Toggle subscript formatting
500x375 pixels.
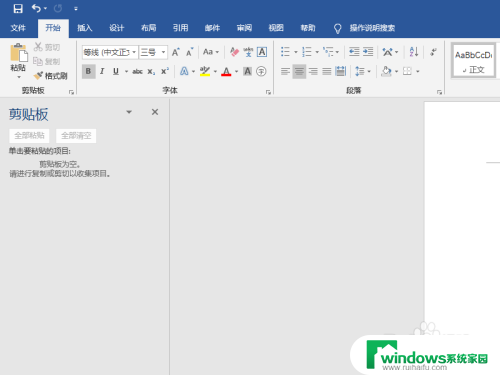tap(151, 71)
